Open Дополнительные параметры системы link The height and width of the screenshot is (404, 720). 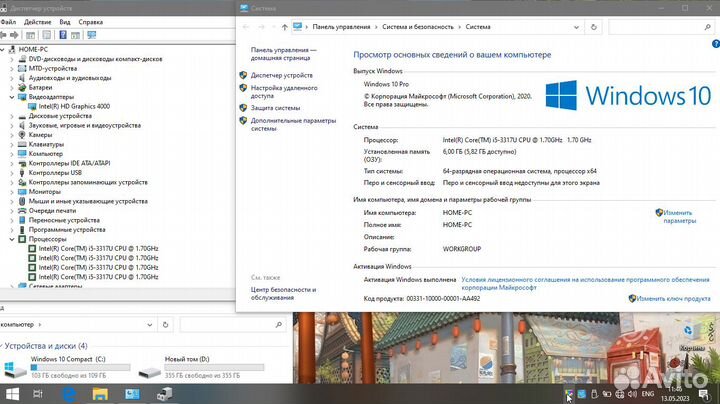pos(293,124)
